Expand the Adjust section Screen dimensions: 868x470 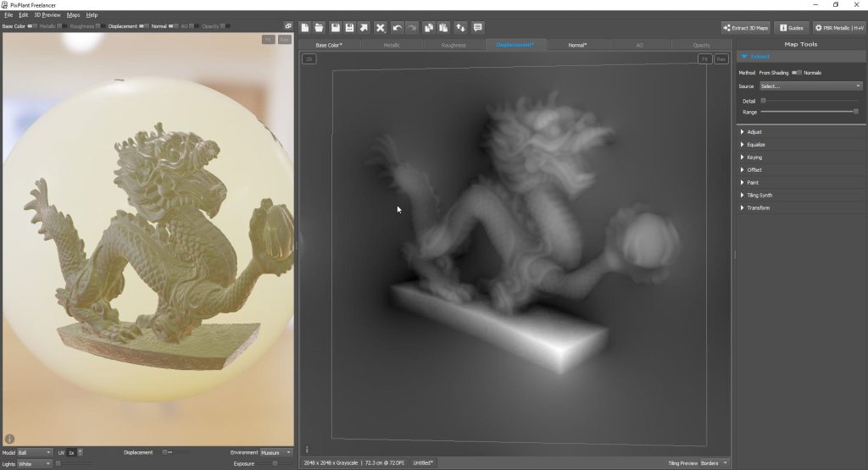754,132
